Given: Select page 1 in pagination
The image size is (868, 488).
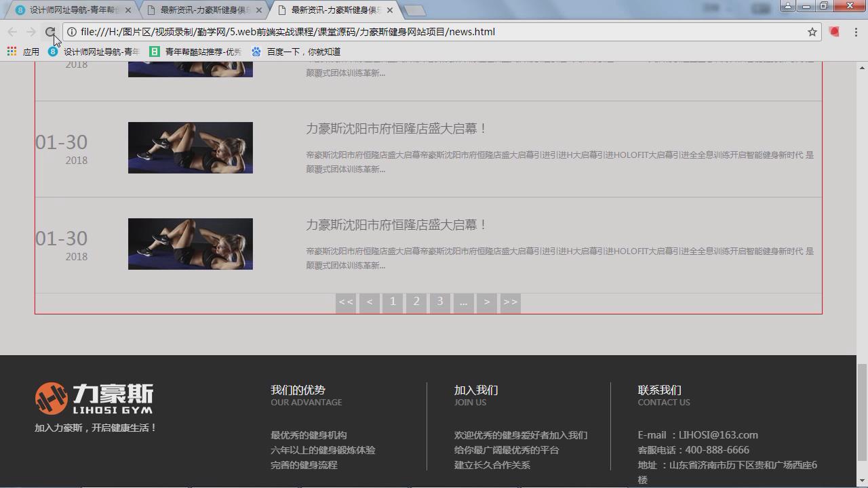Looking at the screenshot, I should point(393,302).
